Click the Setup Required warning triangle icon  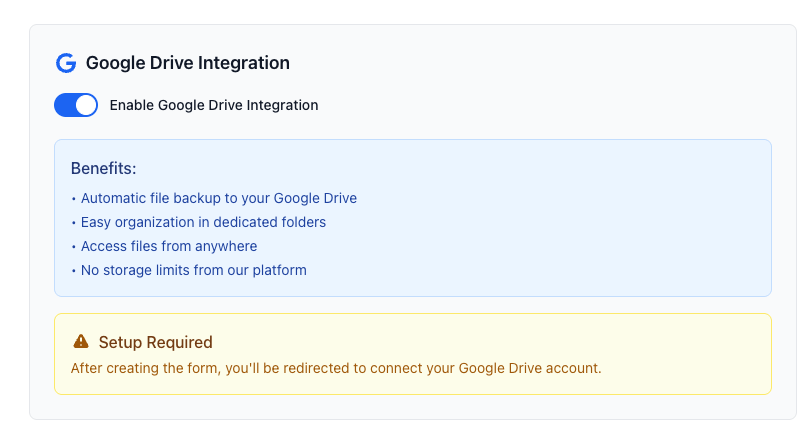pyautogui.click(x=81, y=341)
